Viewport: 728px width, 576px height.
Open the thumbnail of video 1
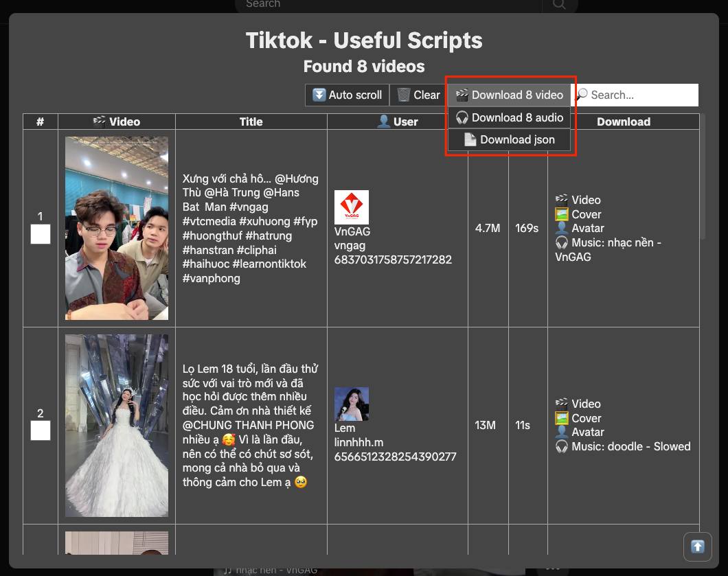point(117,229)
